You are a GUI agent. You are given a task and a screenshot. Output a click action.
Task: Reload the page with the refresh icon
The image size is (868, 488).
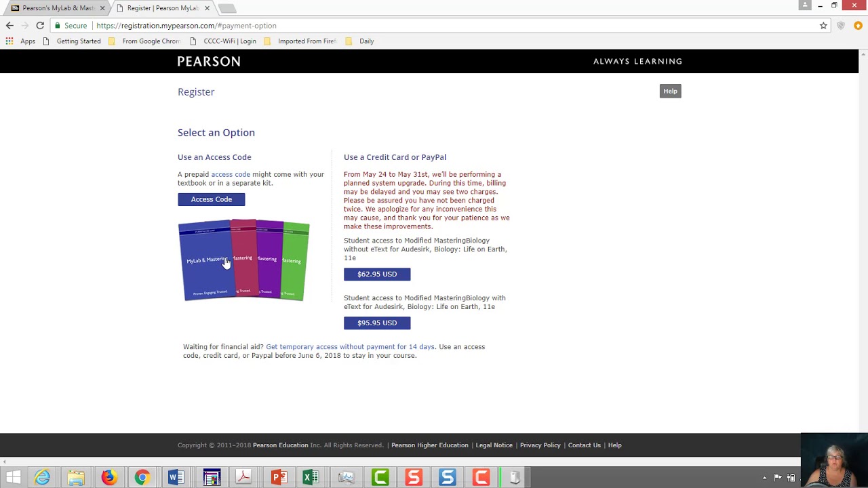(40, 26)
